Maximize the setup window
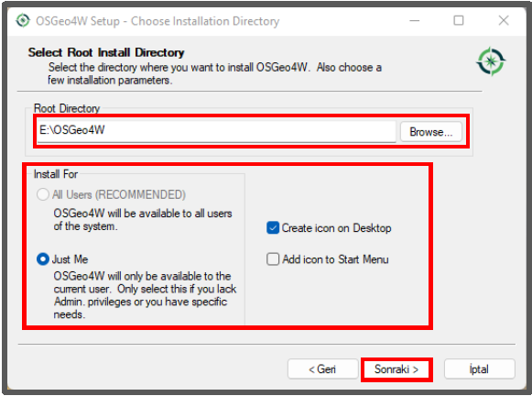 [x=459, y=21]
